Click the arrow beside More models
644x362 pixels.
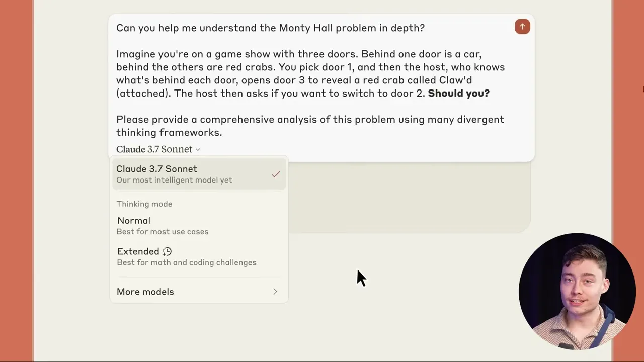275,292
